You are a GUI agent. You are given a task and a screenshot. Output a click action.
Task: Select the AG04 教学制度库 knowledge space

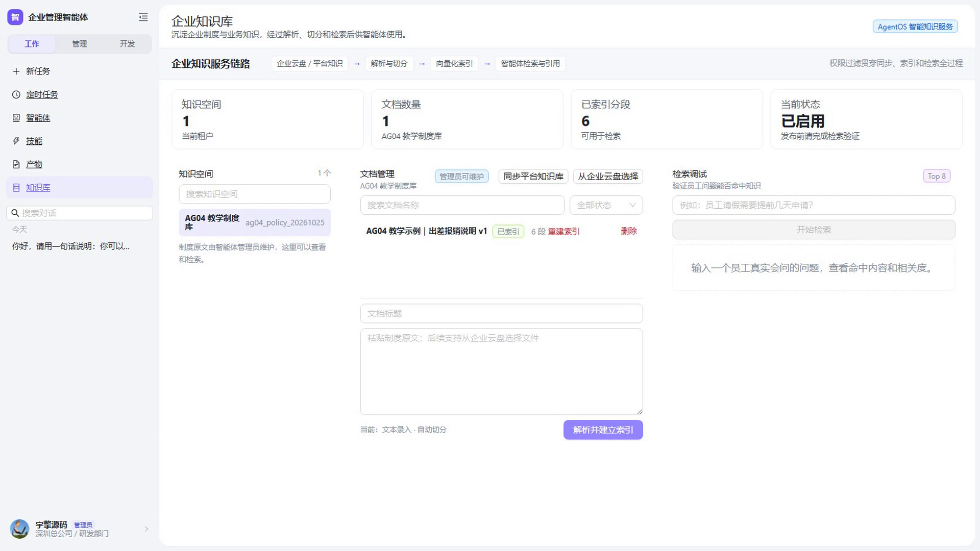(x=255, y=222)
